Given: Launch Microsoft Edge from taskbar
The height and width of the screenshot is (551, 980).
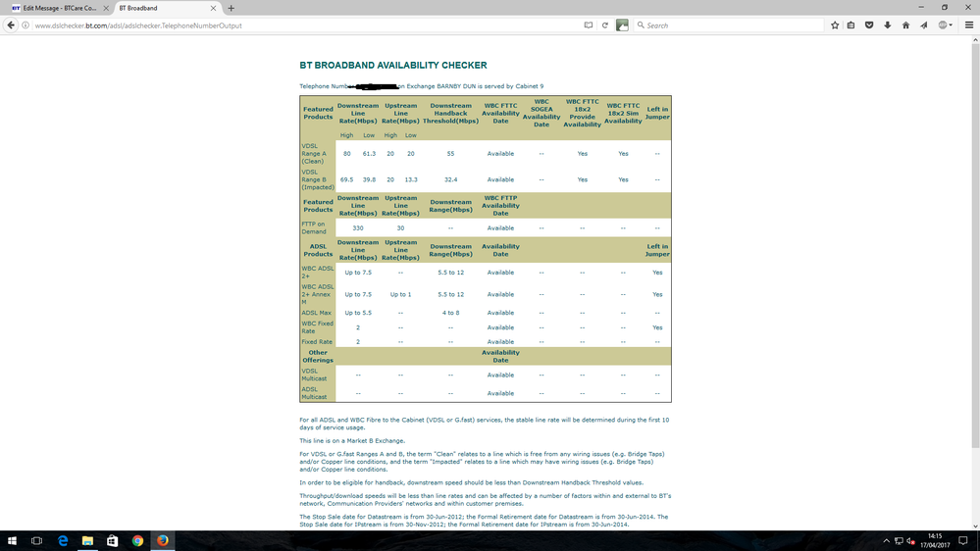Looking at the screenshot, I should click(x=63, y=540).
